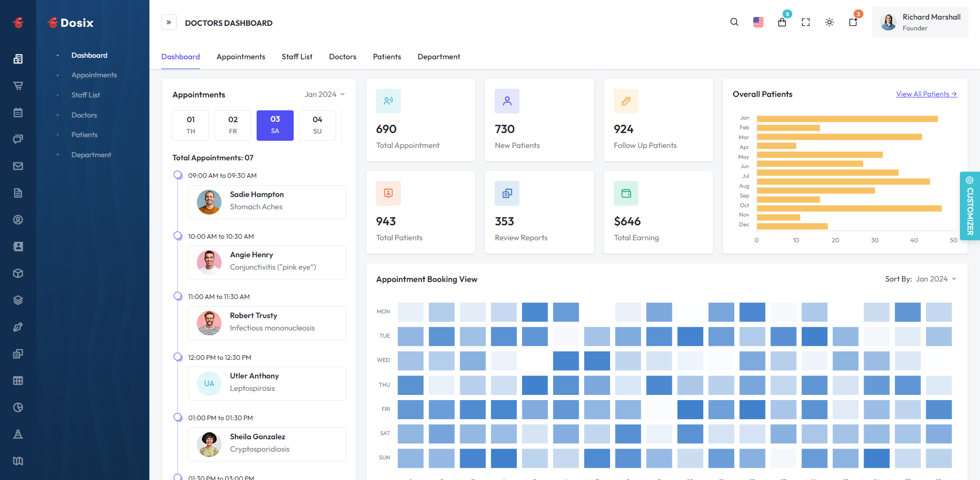Open Angie Henry appointment card
The width and height of the screenshot is (980, 480).
click(x=267, y=262)
